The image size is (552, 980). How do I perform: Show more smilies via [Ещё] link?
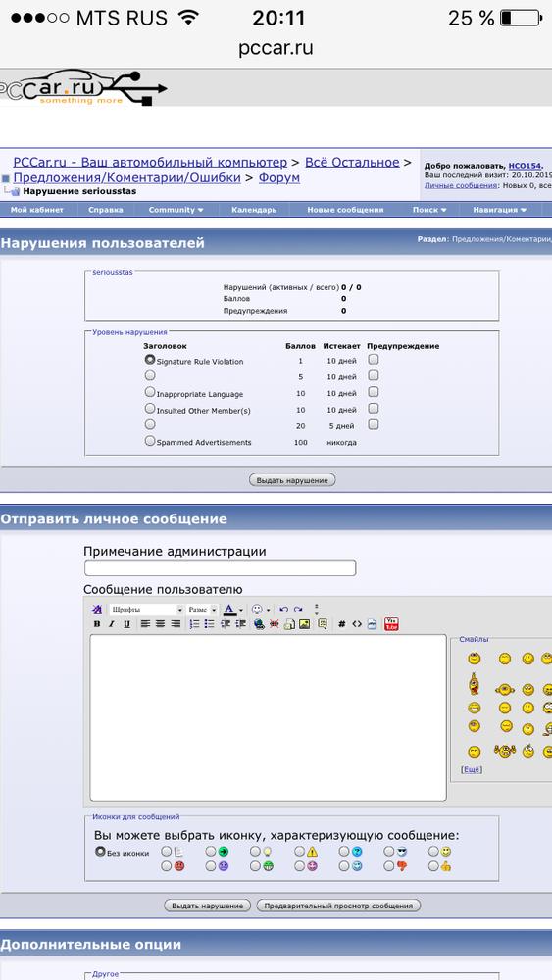tap(472, 770)
